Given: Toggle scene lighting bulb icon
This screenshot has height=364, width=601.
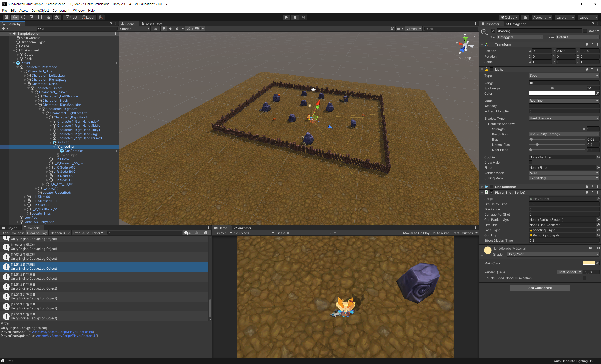Looking at the screenshot, I should pyautogui.click(x=164, y=29).
